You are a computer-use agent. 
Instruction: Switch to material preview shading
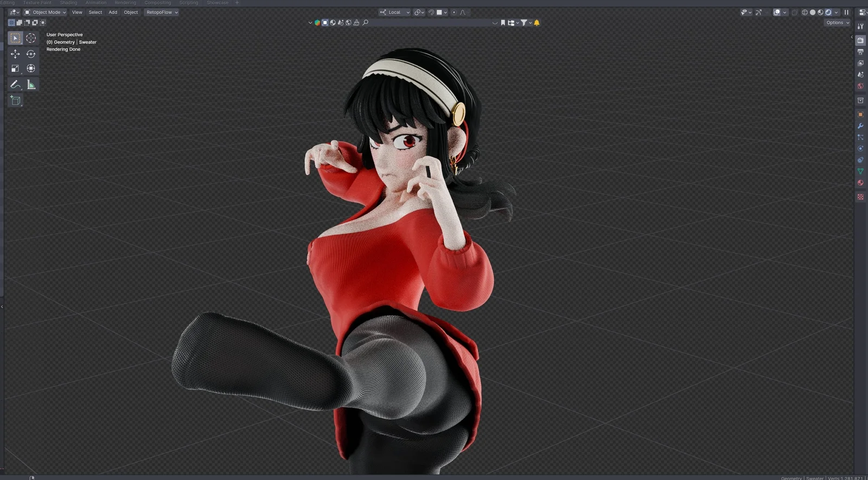[x=820, y=12]
